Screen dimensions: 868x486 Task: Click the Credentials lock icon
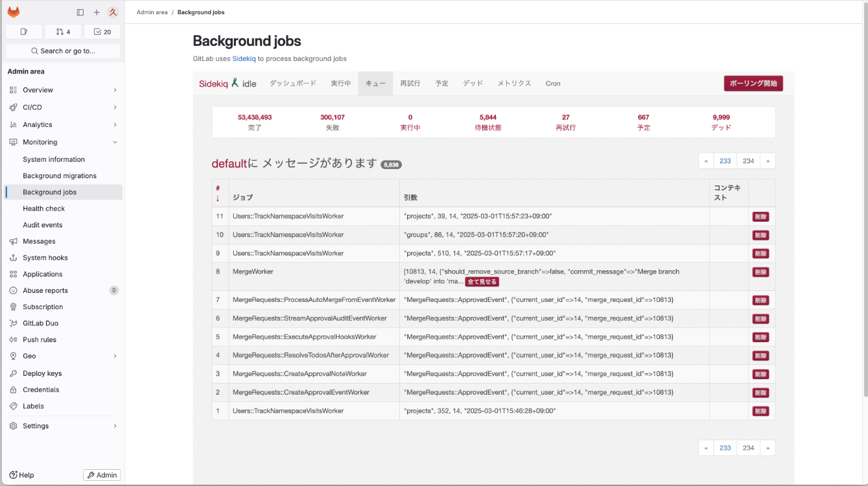14,389
